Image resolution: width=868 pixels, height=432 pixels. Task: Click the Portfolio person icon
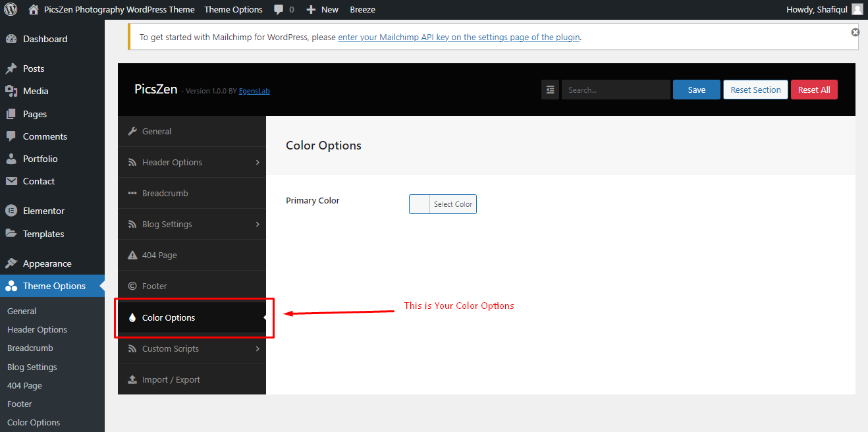[x=11, y=159]
